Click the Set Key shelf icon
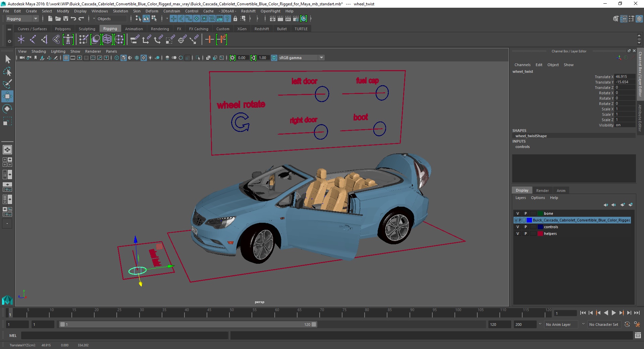This screenshot has height=349, width=644. coord(209,40)
